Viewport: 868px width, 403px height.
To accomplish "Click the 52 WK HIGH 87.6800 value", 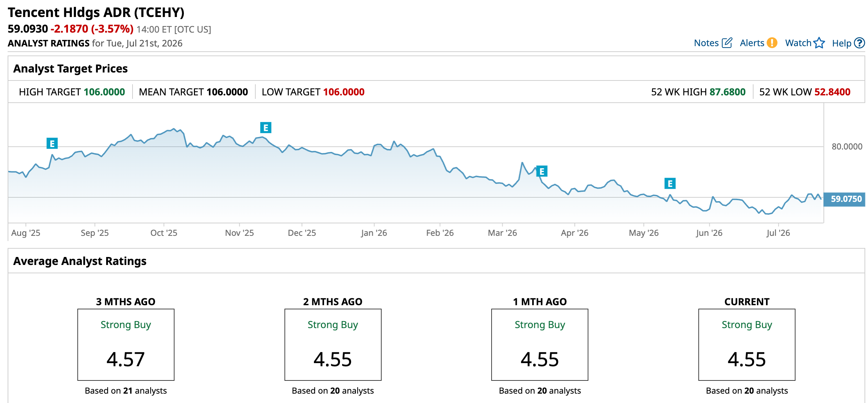I will coord(727,92).
